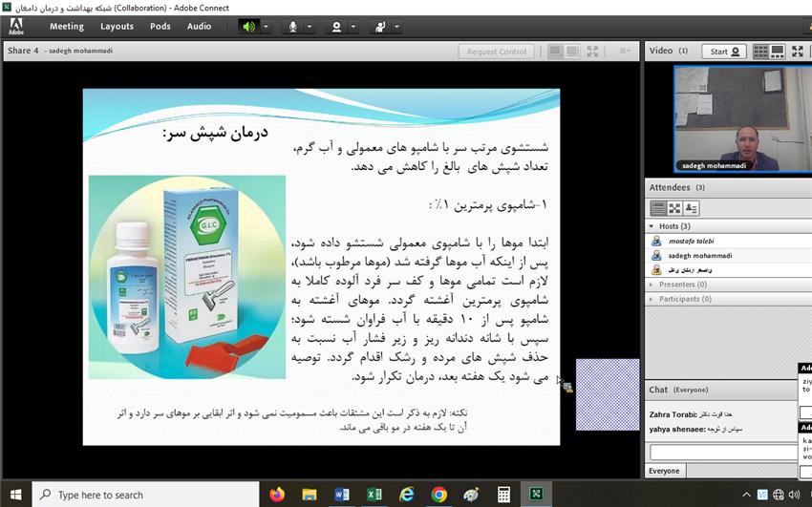Open the status options dropdown arrow
The height and width of the screenshot is (507, 812).
point(396,27)
